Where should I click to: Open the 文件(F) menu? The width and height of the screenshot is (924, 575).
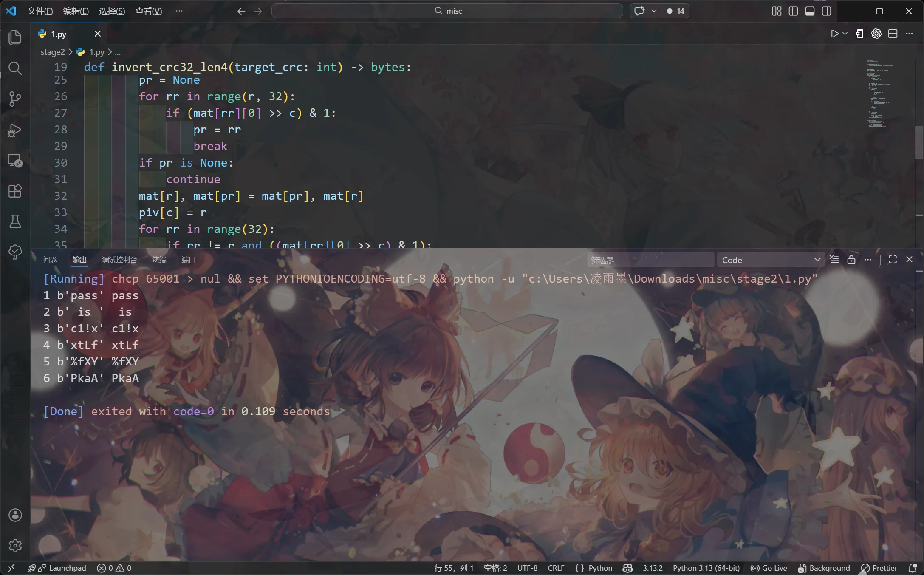(40, 11)
